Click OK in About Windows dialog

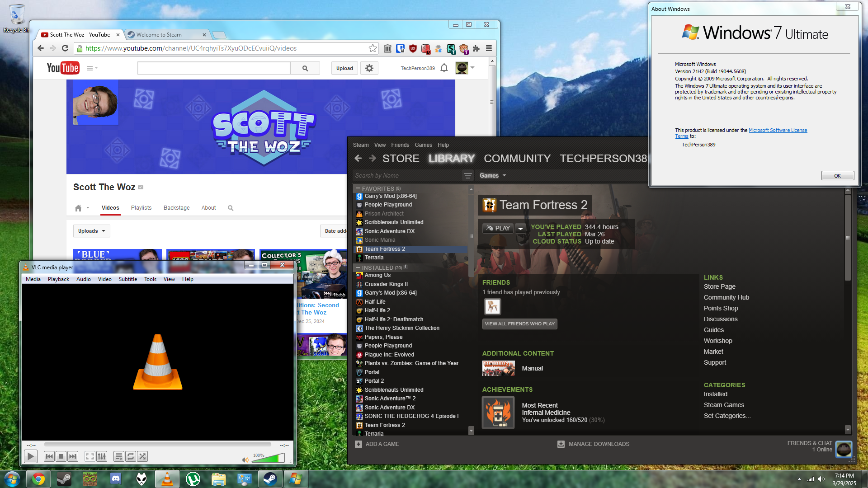pyautogui.click(x=837, y=176)
